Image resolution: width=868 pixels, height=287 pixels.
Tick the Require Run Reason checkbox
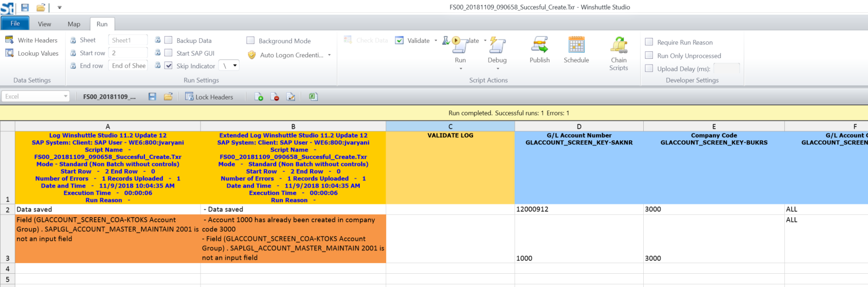pyautogui.click(x=649, y=42)
